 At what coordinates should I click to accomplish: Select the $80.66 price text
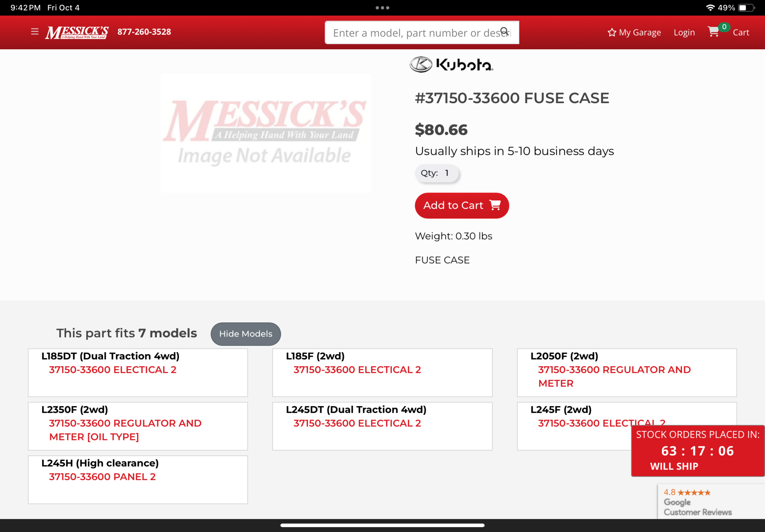(x=441, y=130)
